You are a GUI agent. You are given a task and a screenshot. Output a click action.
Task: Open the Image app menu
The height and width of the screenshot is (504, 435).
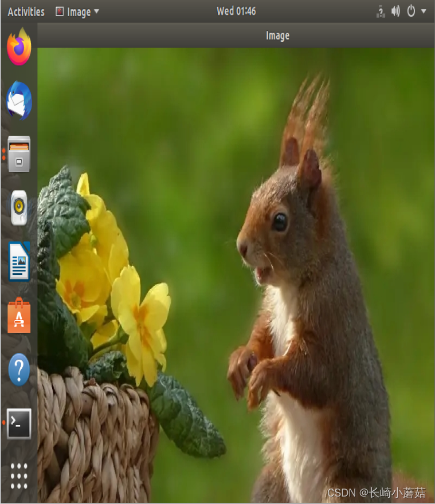tap(77, 12)
